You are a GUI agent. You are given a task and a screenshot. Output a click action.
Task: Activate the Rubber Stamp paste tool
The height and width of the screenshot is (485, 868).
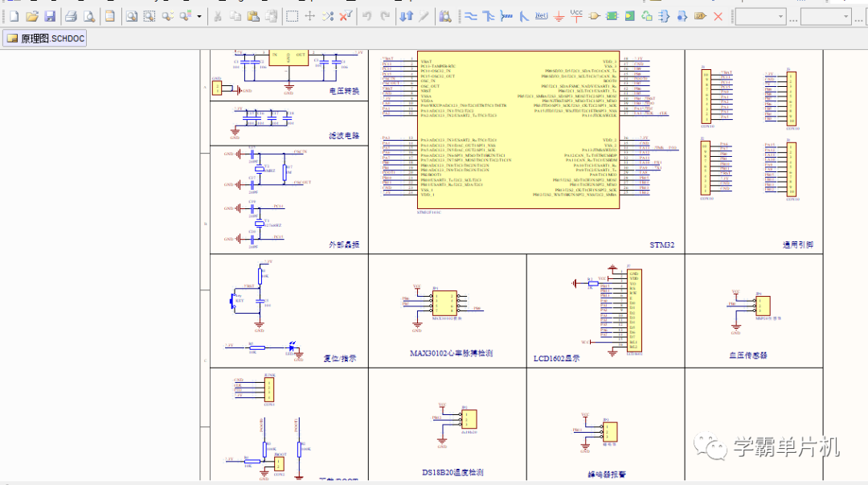(x=271, y=17)
